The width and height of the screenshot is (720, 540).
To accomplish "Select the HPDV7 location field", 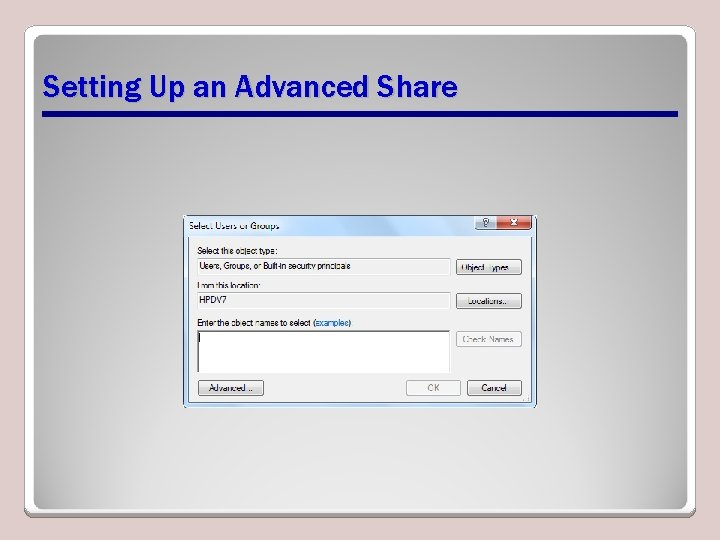I will 324,300.
